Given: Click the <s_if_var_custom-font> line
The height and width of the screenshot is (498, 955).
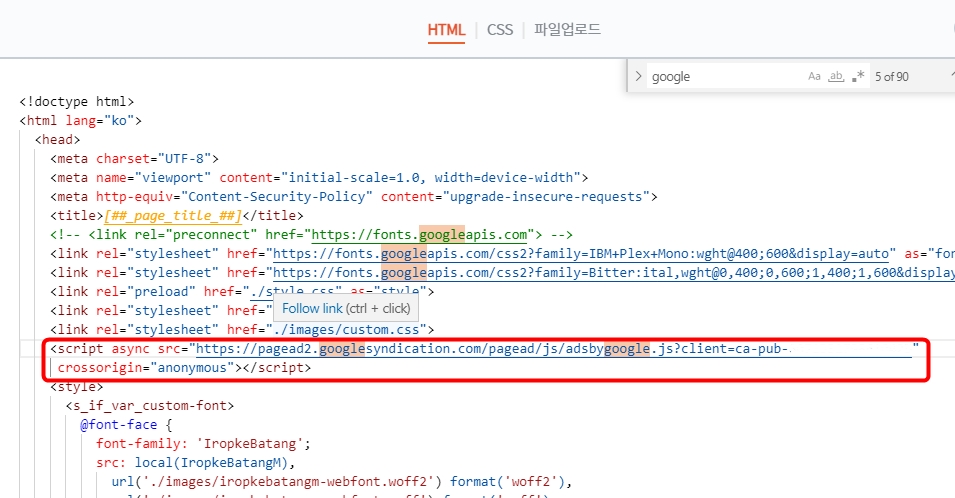Looking at the screenshot, I should pos(150,405).
